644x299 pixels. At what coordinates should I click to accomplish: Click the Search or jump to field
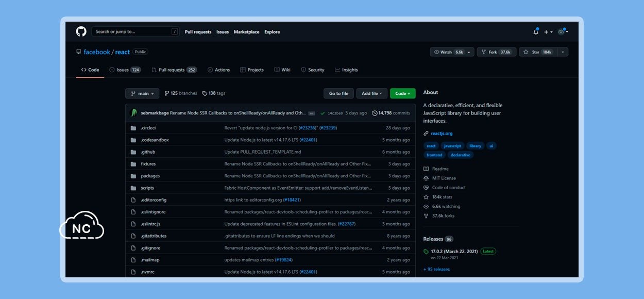[x=135, y=31]
